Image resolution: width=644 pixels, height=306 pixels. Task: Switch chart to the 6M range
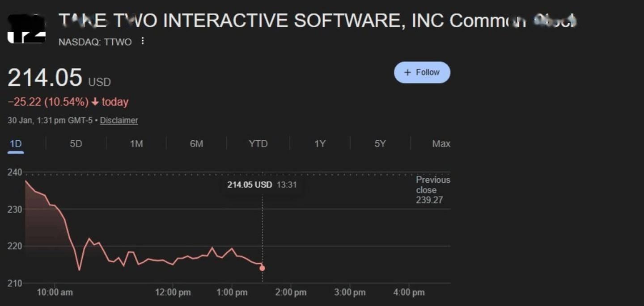pos(196,144)
